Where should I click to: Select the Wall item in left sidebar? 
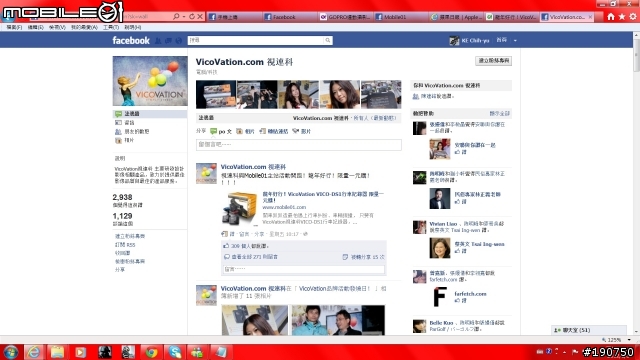[150, 114]
